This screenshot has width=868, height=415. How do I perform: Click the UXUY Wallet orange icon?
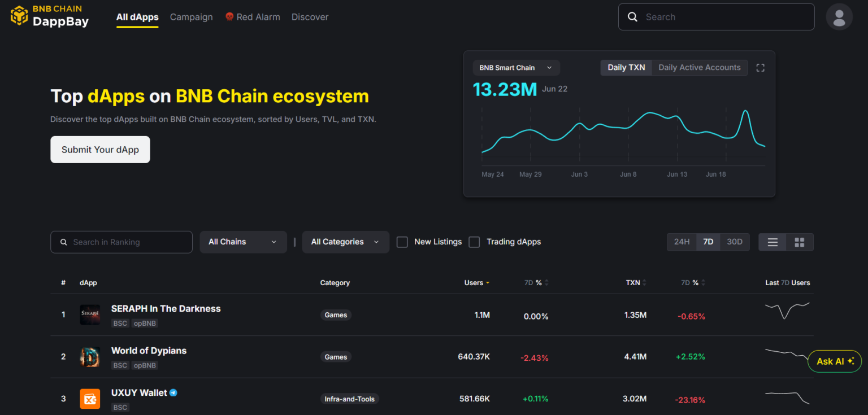click(x=90, y=399)
